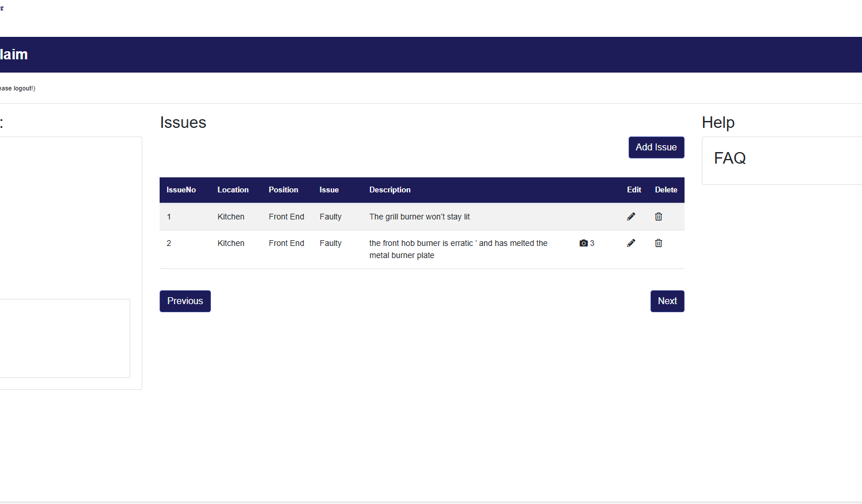Image resolution: width=862 pixels, height=504 pixels.
Task: Select the Location column header
Action: (233, 190)
